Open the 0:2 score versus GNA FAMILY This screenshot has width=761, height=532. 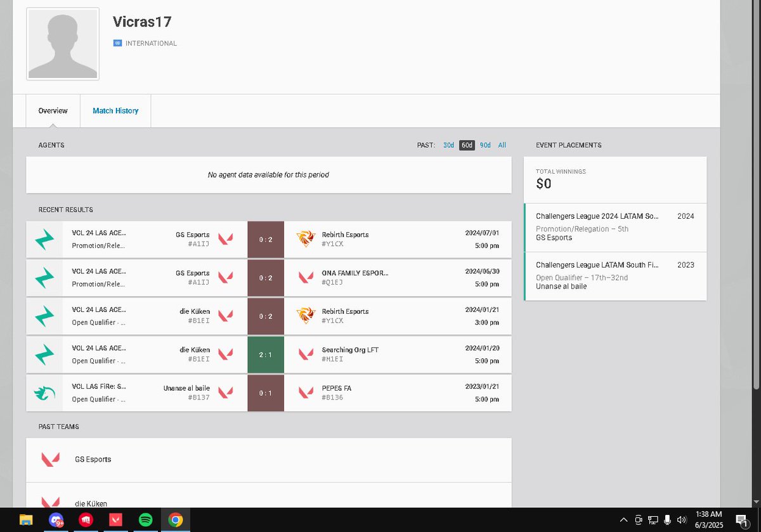coord(266,278)
